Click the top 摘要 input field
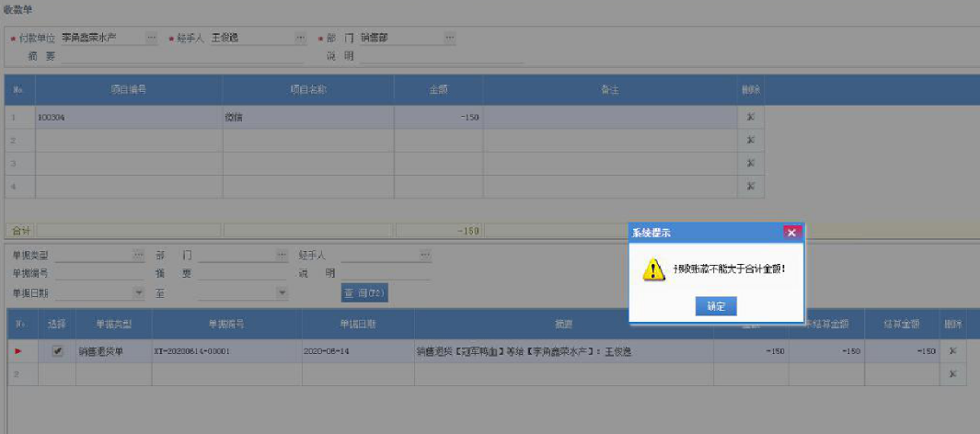980x434 pixels. pyautogui.click(x=182, y=57)
